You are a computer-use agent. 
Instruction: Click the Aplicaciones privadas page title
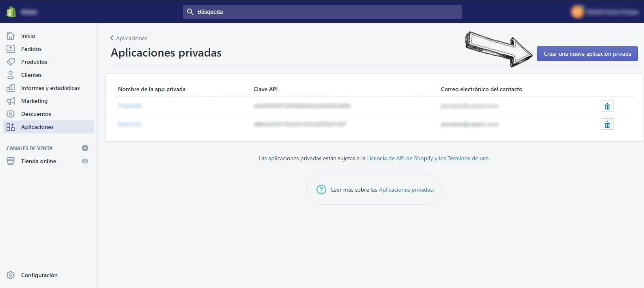(166, 52)
